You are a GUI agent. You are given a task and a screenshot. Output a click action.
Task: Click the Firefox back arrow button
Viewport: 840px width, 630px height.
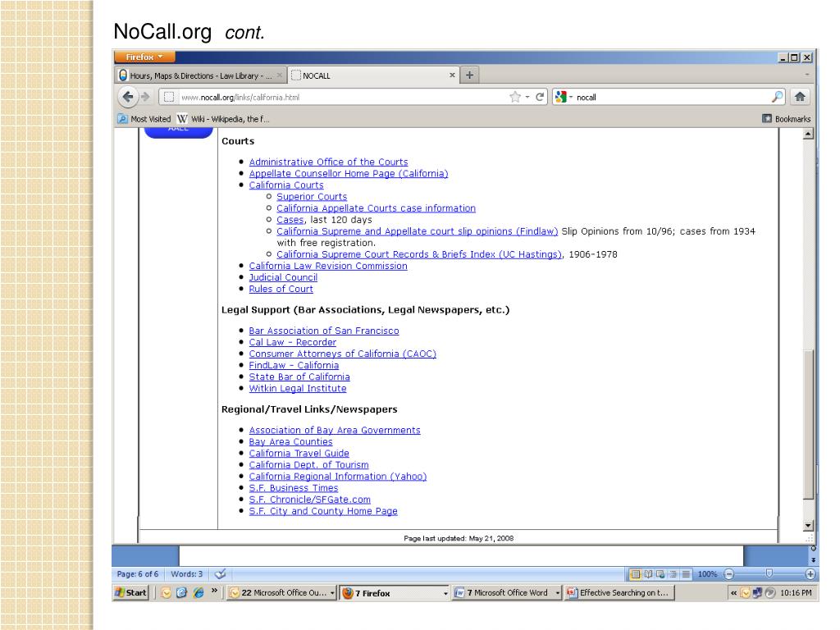pos(127,97)
